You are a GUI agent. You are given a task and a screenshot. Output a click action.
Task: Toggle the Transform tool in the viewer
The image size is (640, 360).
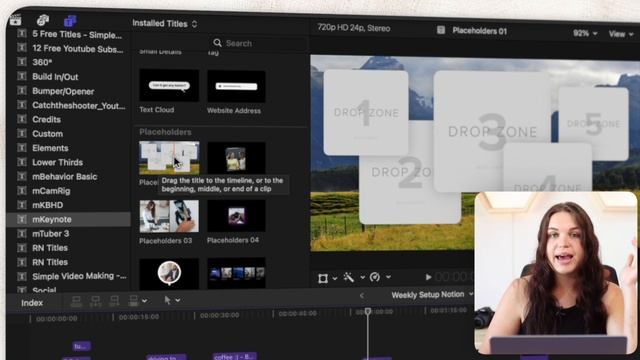[x=323, y=278]
